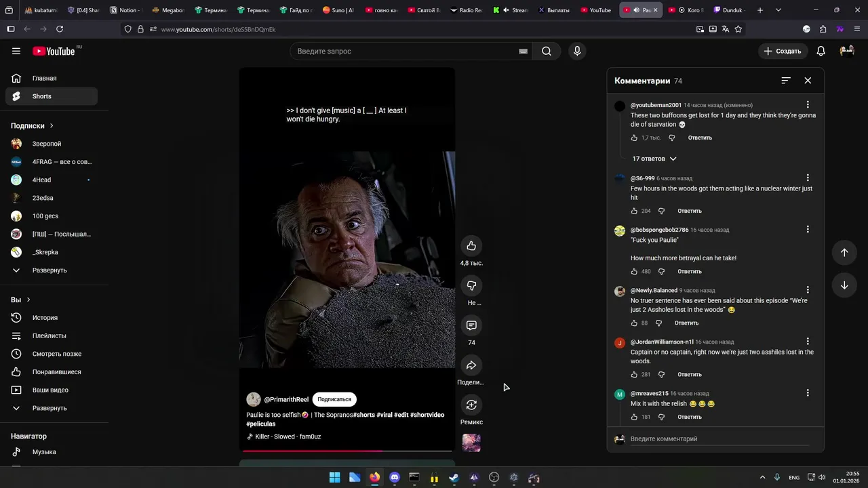
Task: Open the on-screen keyboard icon in search
Action: click(523, 51)
